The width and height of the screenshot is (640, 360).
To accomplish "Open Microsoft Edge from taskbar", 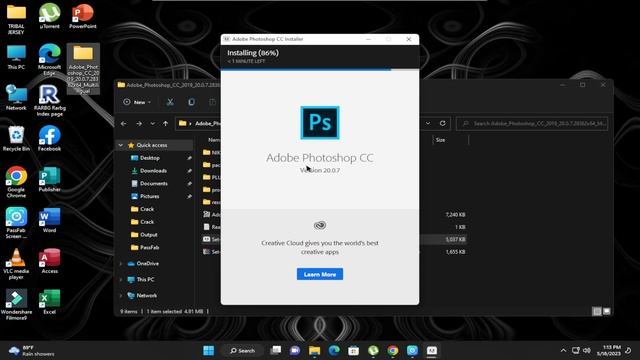I will 334,351.
